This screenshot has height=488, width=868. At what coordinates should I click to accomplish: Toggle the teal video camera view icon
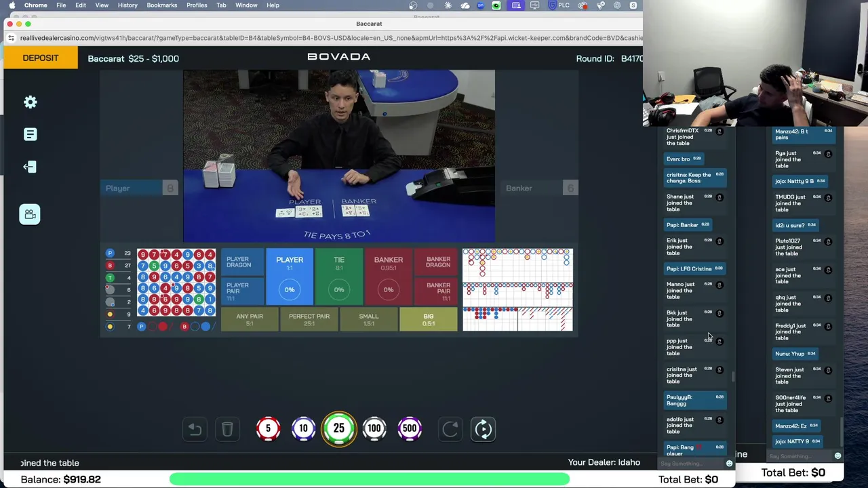[30, 214]
